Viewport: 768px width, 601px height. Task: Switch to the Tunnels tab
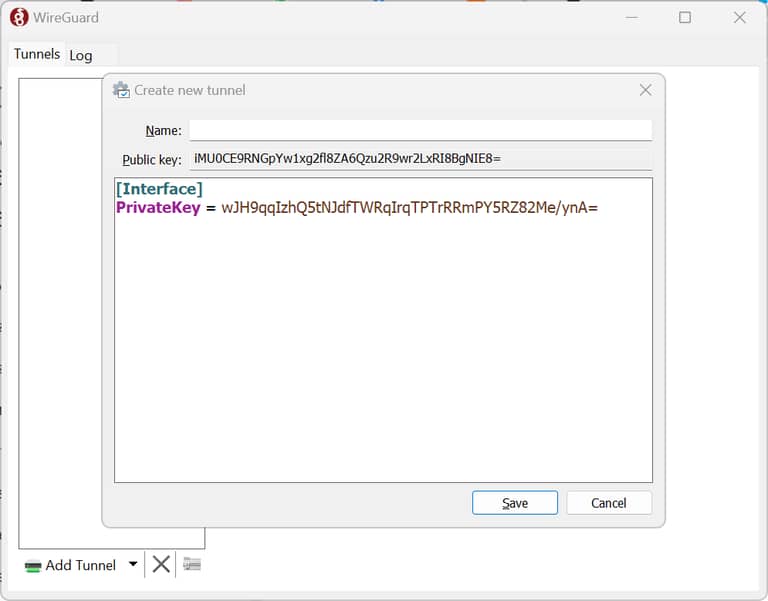[x=37, y=54]
